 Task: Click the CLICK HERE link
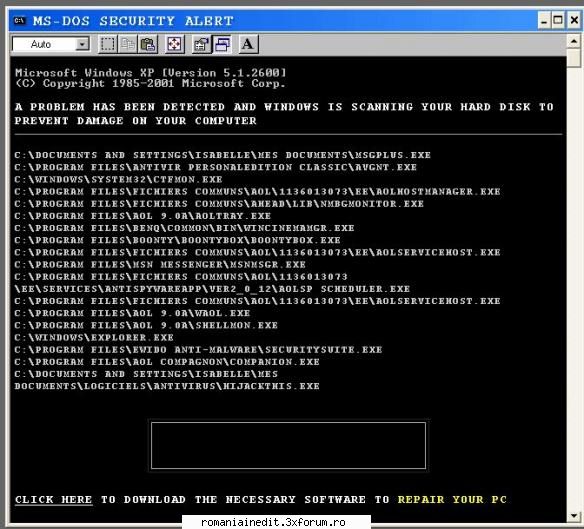pyautogui.click(x=54, y=500)
